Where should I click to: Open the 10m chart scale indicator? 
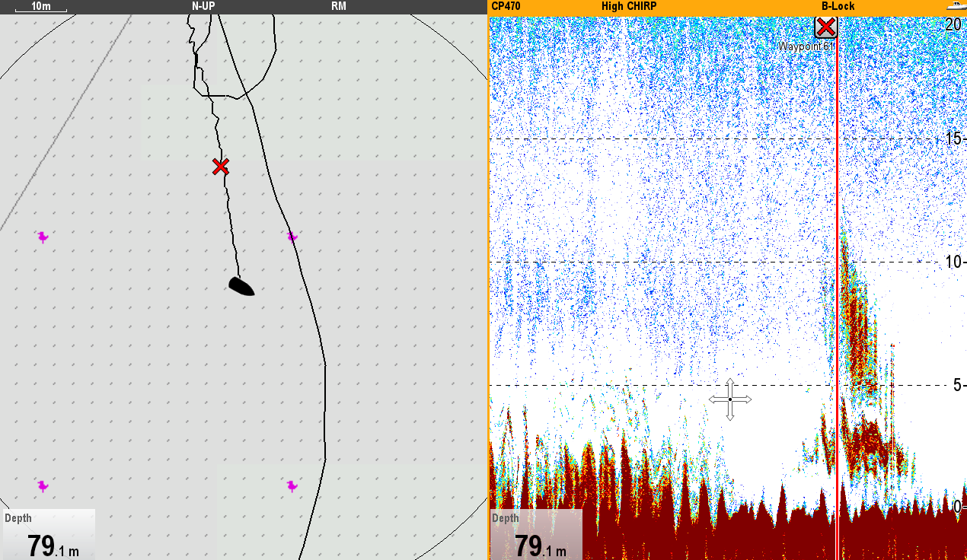click(40, 7)
